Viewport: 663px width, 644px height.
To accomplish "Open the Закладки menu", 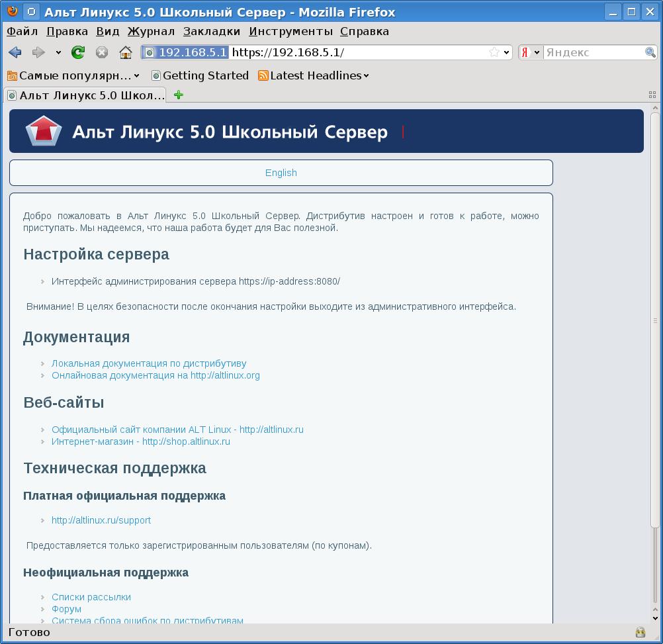I will coord(212,31).
